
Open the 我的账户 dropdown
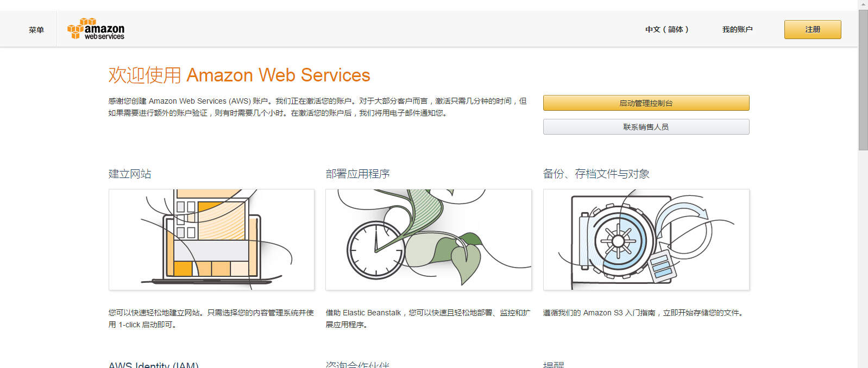[737, 29]
